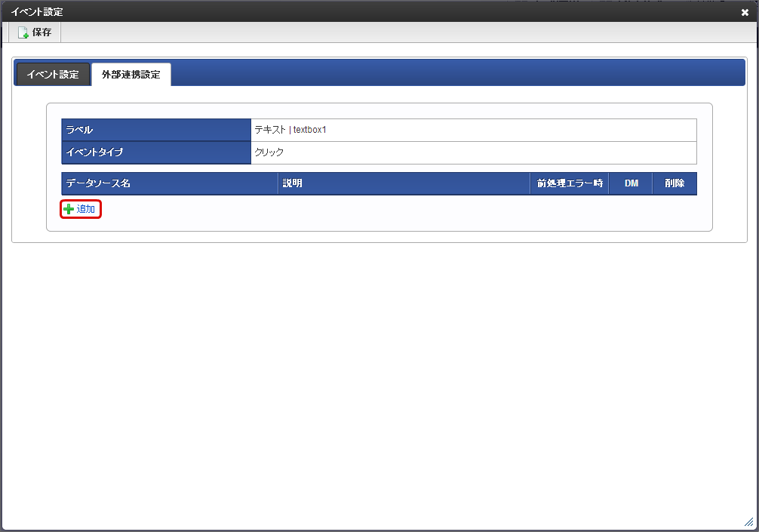Click the テキスト | textbox1 value

(x=290, y=130)
